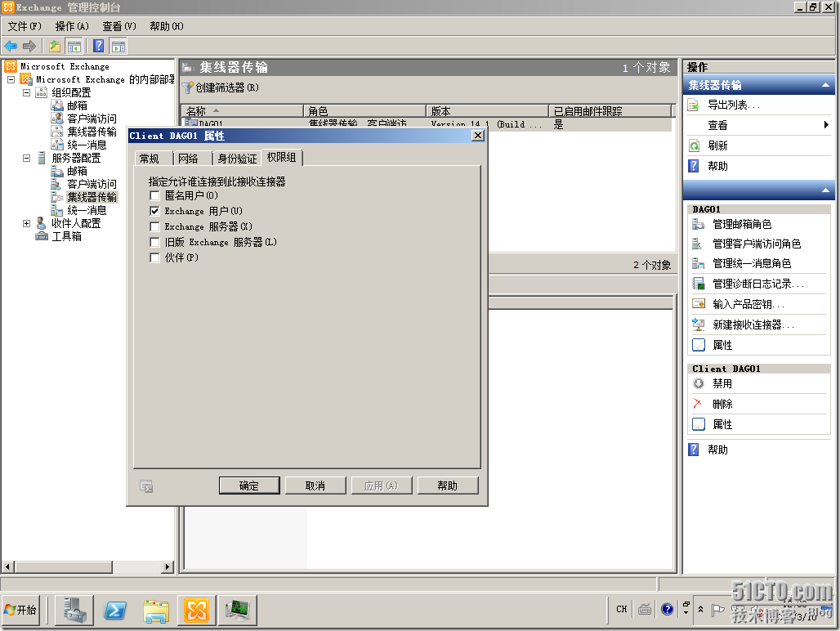Click the back navigation arrow
840x631 pixels.
pyautogui.click(x=11, y=46)
